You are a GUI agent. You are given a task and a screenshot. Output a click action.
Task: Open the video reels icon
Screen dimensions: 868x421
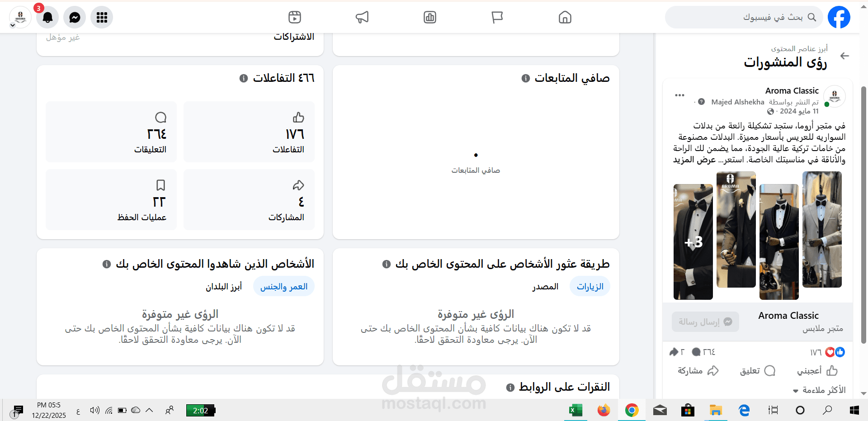[x=295, y=17]
